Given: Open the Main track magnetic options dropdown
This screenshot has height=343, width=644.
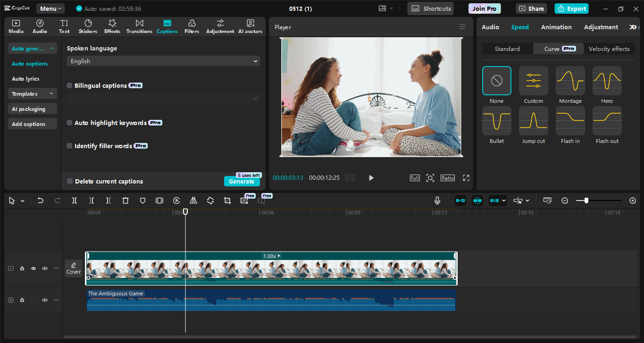Looking at the screenshot, I should [x=503, y=200].
